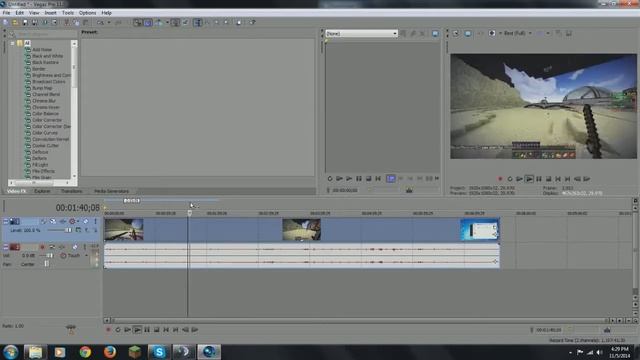Toggle Automatic Crossfades toolbar button
The height and width of the screenshot is (360, 640).
(148, 22)
